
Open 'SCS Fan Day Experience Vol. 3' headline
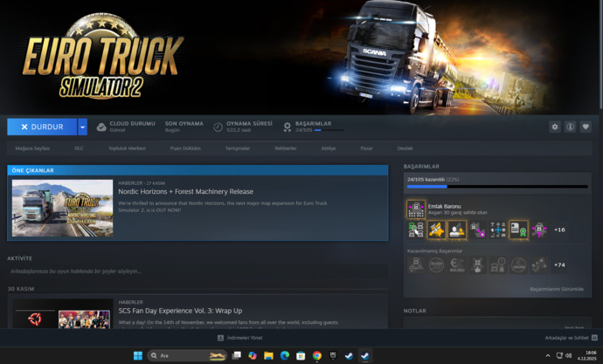180,311
